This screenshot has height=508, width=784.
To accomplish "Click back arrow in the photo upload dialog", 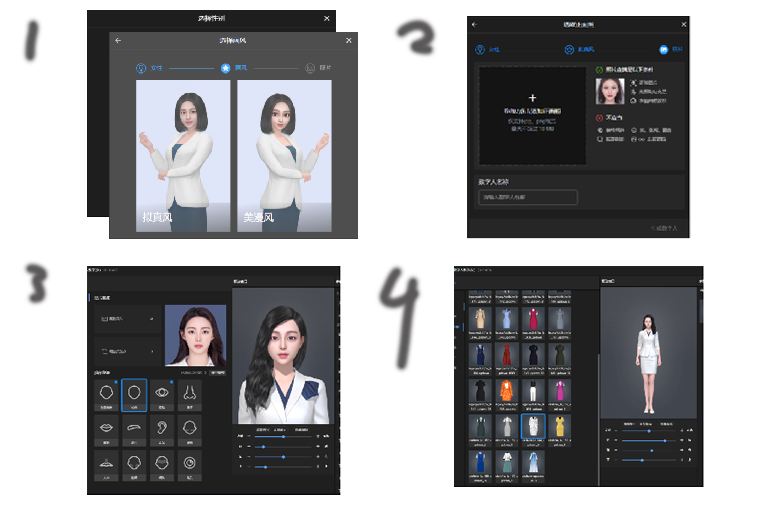I will [474, 24].
